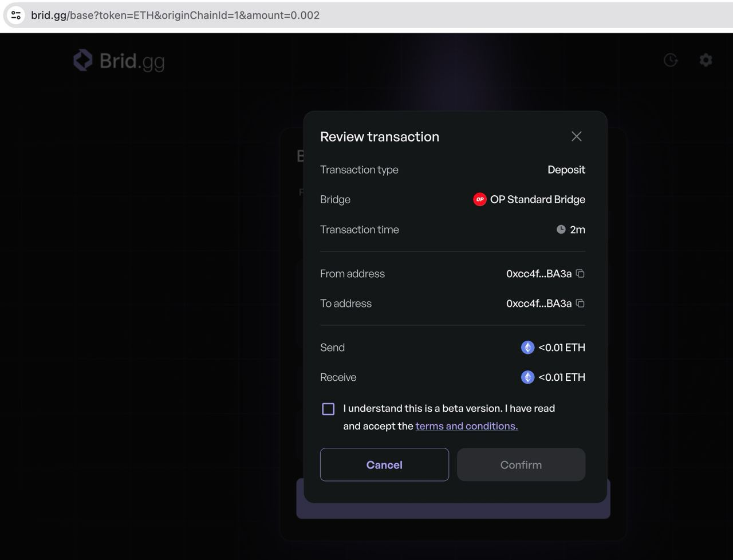733x560 pixels.
Task: Click the 'Transaction type' label
Action: (359, 169)
